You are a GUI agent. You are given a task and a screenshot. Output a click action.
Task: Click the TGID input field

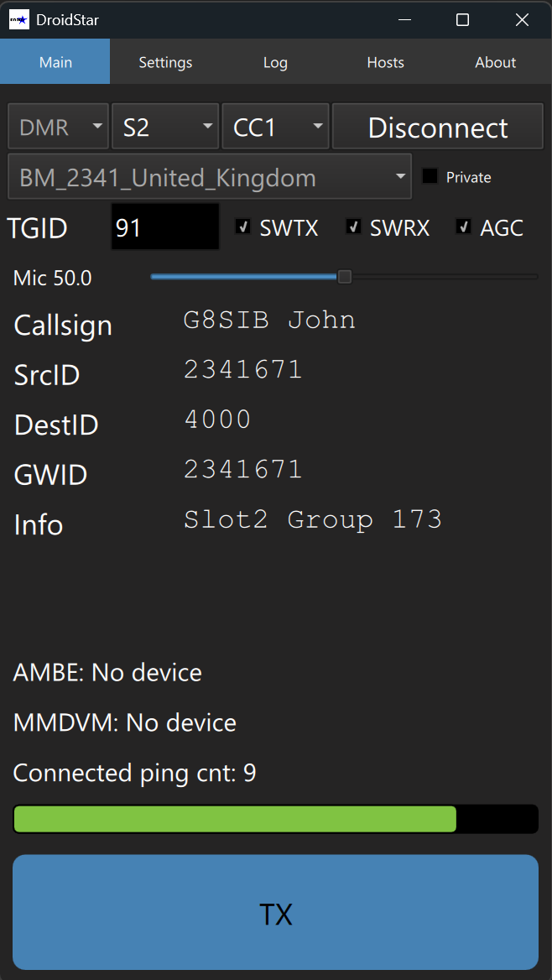(165, 227)
